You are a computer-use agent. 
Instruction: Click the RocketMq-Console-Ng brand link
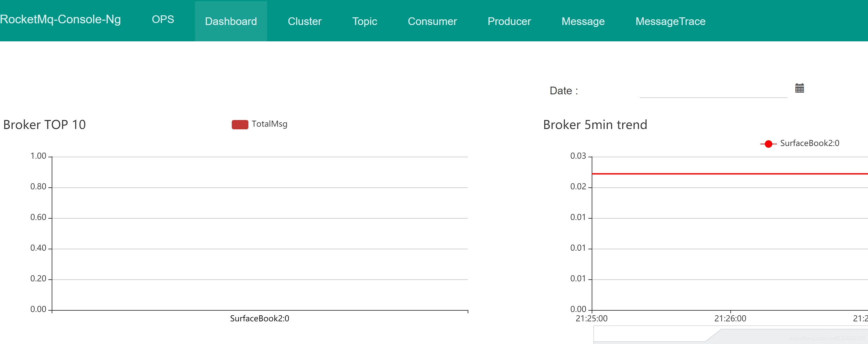click(x=61, y=20)
